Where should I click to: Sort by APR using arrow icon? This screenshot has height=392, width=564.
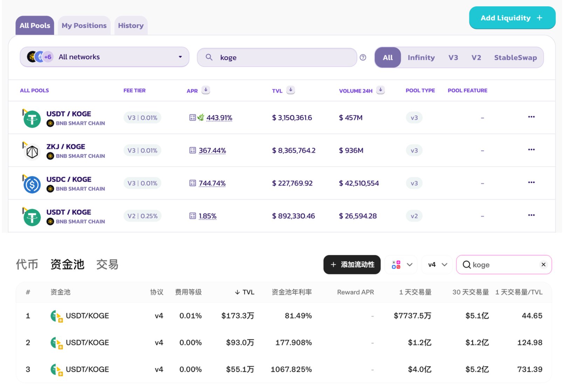pyautogui.click(x=206, y=90)
